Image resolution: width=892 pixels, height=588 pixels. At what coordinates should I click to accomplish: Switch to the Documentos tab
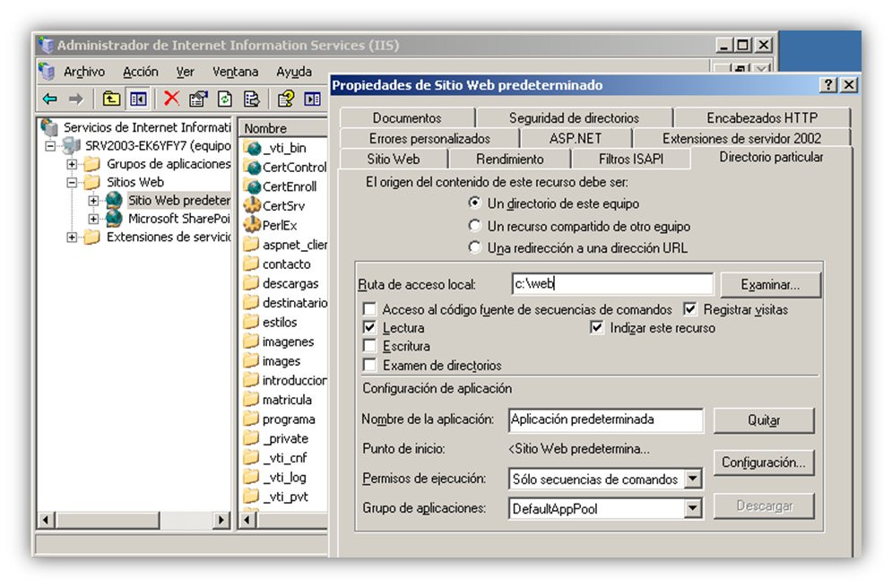tap(407, 117)
